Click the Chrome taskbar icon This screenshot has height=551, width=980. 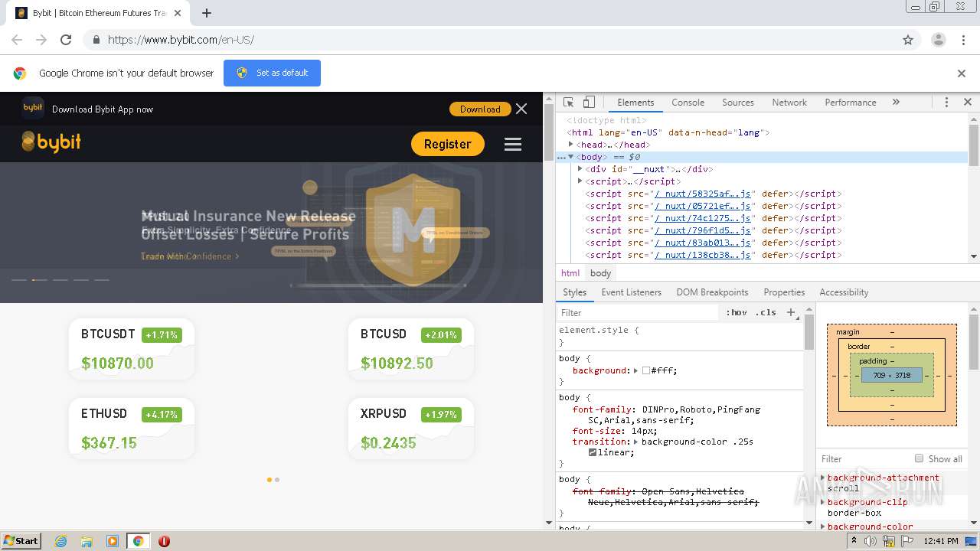point(138,541)
